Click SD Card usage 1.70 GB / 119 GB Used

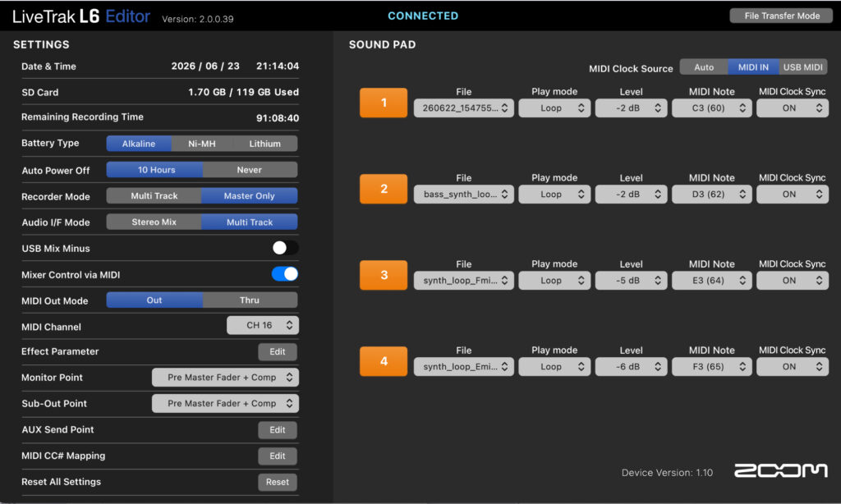(x=243, y=92)
